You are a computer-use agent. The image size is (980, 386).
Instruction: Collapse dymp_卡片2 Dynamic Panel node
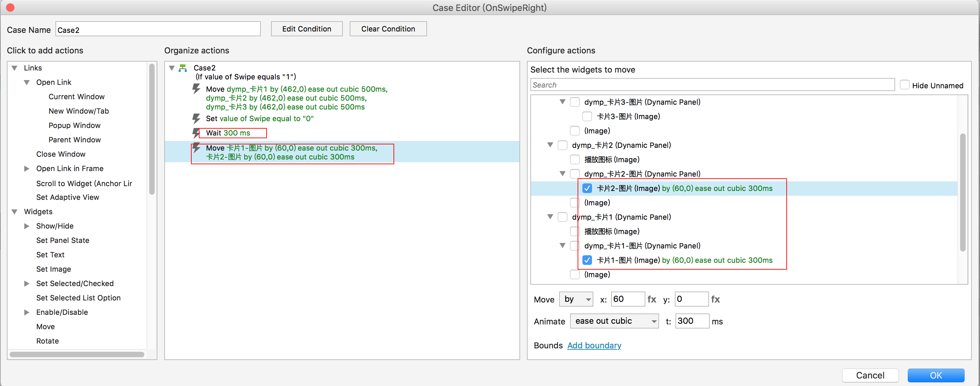tap(550, 145)
